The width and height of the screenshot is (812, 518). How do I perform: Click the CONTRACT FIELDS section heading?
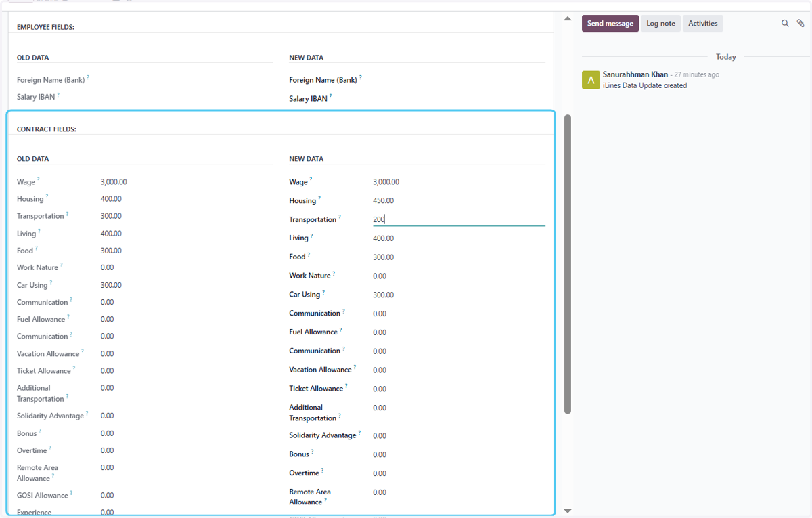(47, 129)
